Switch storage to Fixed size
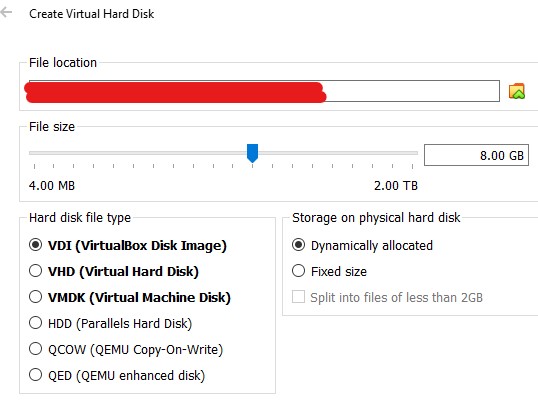Image resolution: width=538 pixels, height=410 pixels. tap(298, 271)
